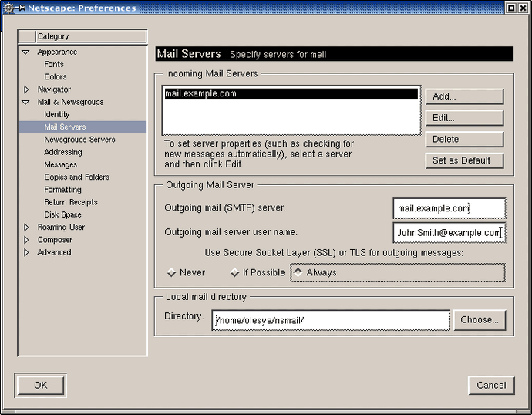This screenshot has width=532, height=415.
Task: Click the Add... incoming server button
Action: point(463,96)
